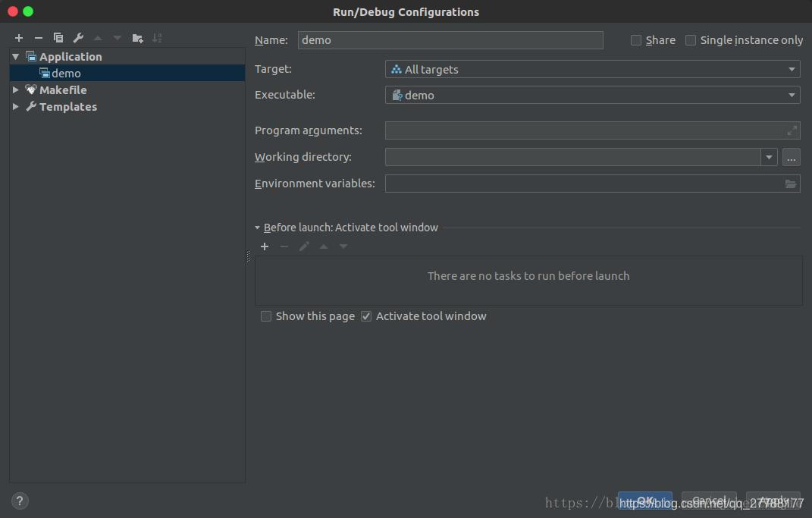The height and width of the screenshot is (518, 812).
Task: Edit the before launch task pencil icon
Action: (x=304, y=246)
